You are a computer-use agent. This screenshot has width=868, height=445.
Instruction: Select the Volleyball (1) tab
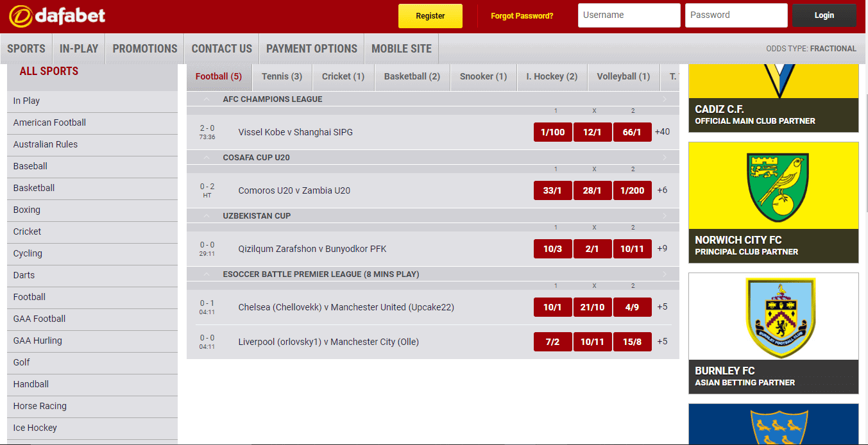coord(624,76)
